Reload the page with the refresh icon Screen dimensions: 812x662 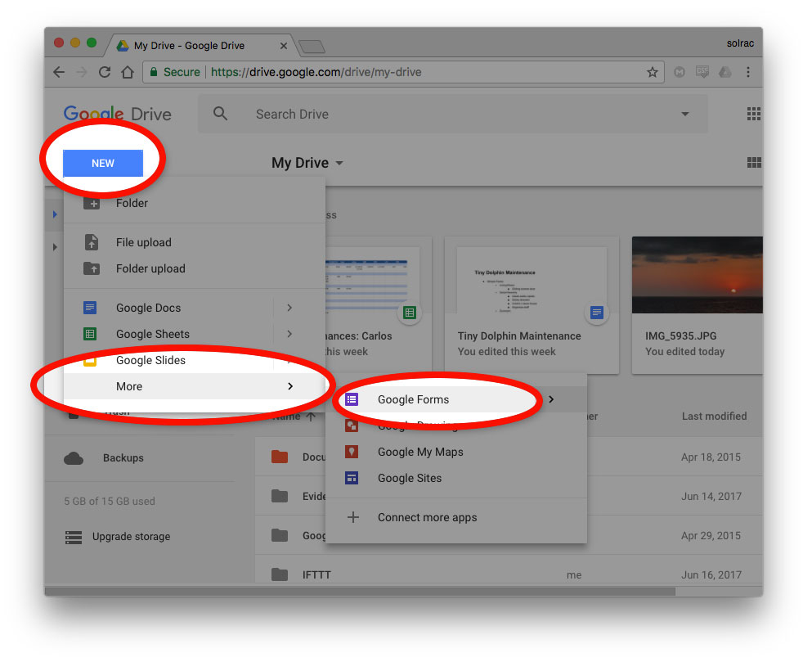[105, 72]
